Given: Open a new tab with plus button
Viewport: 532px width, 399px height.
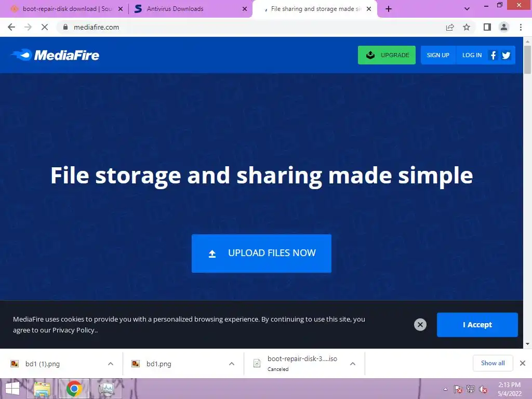Looking at the screenshot, I should [x=389, y=9].
